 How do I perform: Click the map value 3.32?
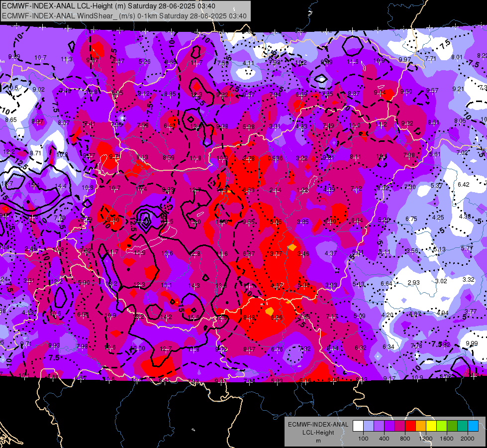(x=469, y=279)
